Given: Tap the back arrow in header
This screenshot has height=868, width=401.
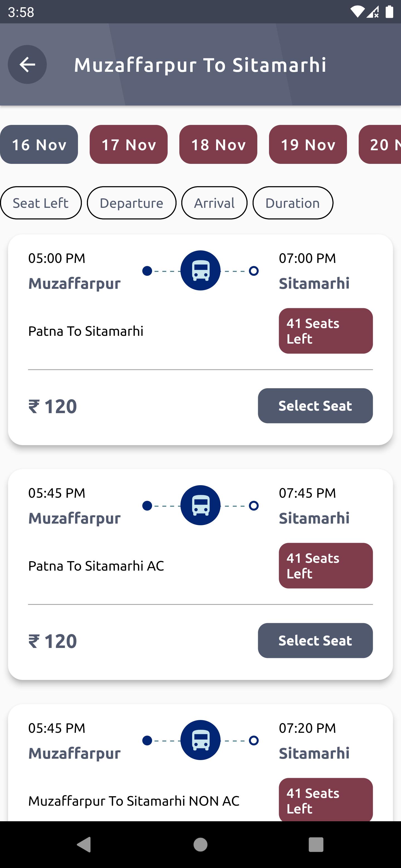Looking at the screenshot, I should [x=27, y=64].
